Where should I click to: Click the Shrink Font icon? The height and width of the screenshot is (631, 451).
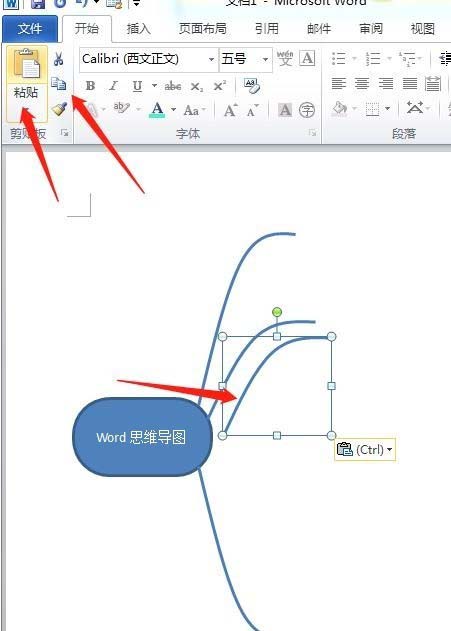[253, 110]
